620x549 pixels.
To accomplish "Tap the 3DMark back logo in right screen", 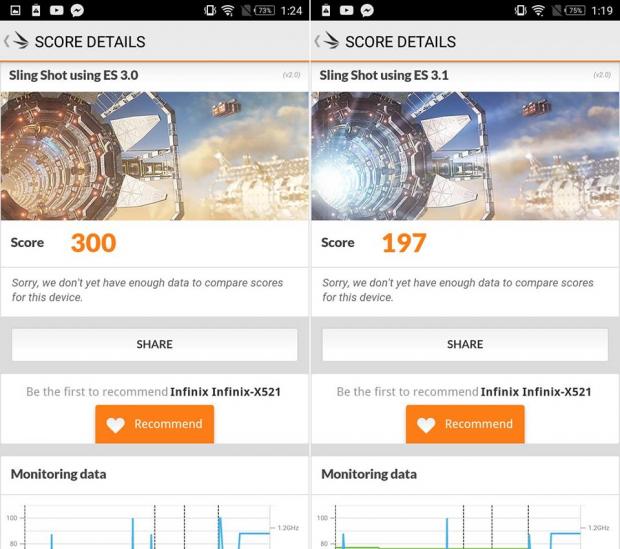I will (327, 42).
